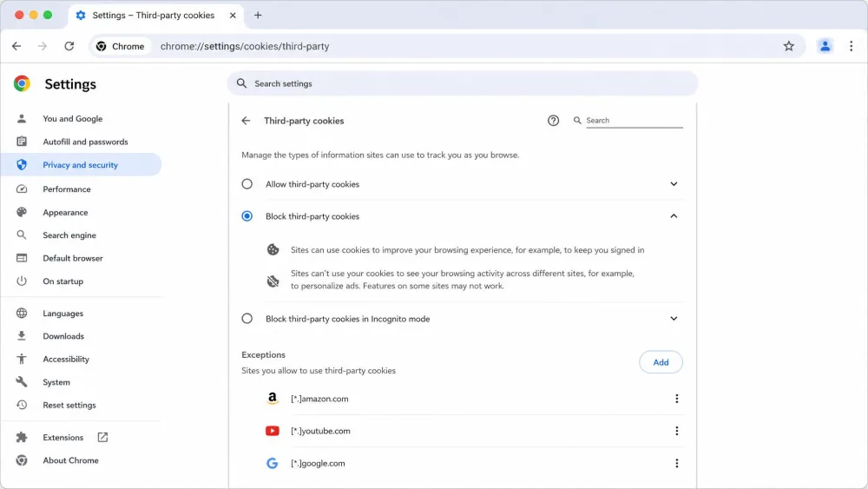Click the Add exception button
Screen dimensions: 868x489
661,362
